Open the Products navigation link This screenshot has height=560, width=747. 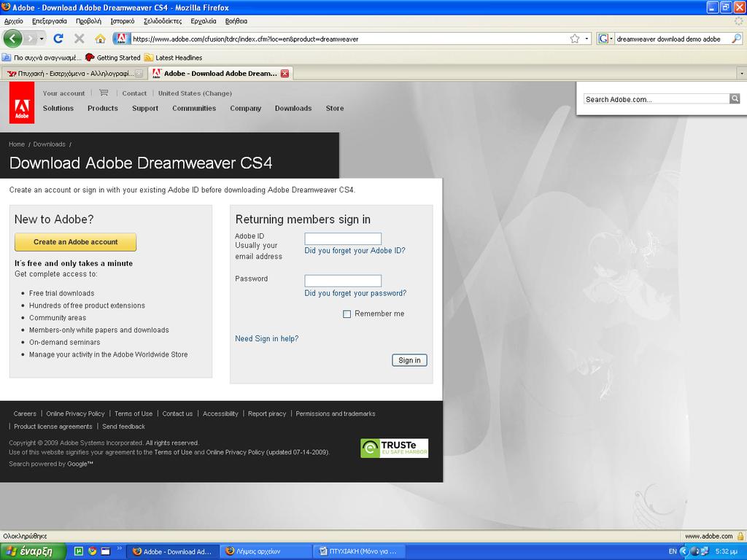click(x=102, y=108)
